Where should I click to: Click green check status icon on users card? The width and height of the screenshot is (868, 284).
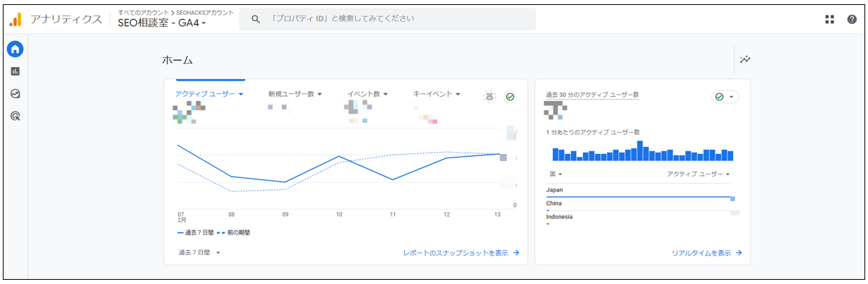pos(510,97)
